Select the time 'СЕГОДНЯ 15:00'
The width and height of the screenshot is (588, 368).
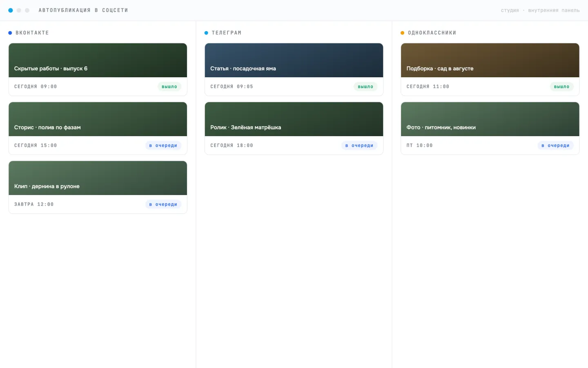pos(36,146)
